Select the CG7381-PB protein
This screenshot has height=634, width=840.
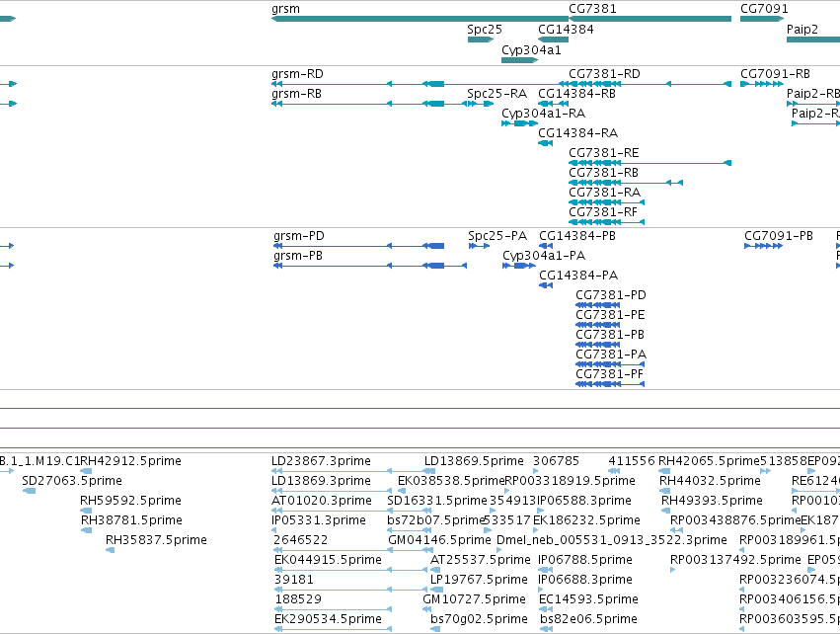(x=598, y=345)
